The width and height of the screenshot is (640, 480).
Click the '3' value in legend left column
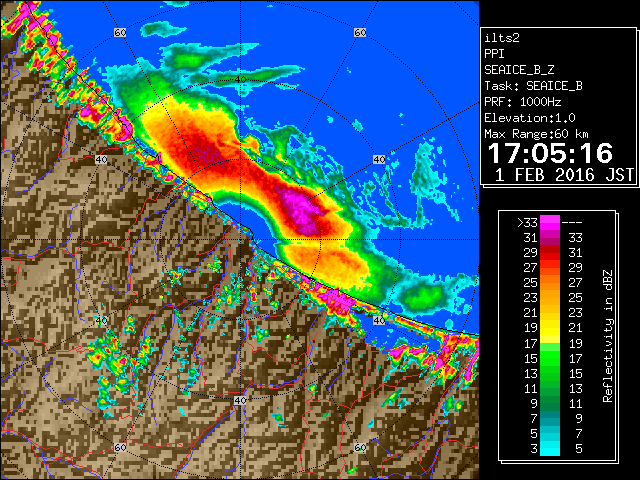(534, 449)
